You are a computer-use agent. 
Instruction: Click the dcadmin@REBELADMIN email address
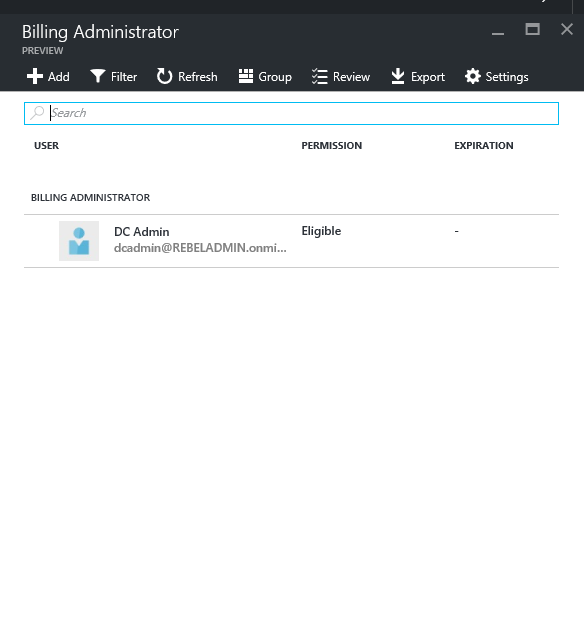point(200,248)
